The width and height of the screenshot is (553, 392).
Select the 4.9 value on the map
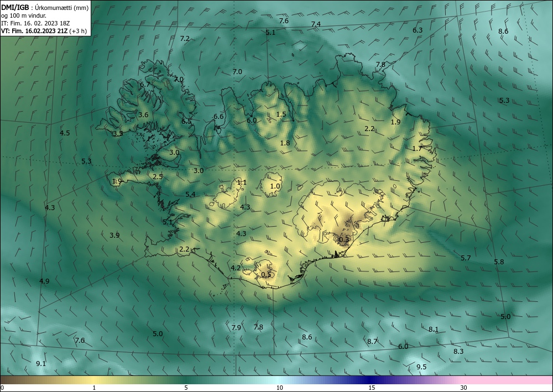point(44,281)
